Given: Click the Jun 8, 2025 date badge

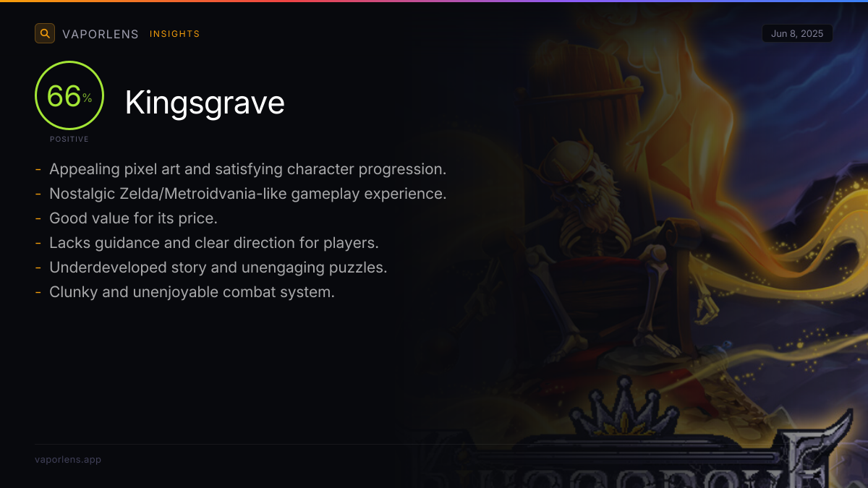Looking at the screenshot, I should [x=797, y=34].
